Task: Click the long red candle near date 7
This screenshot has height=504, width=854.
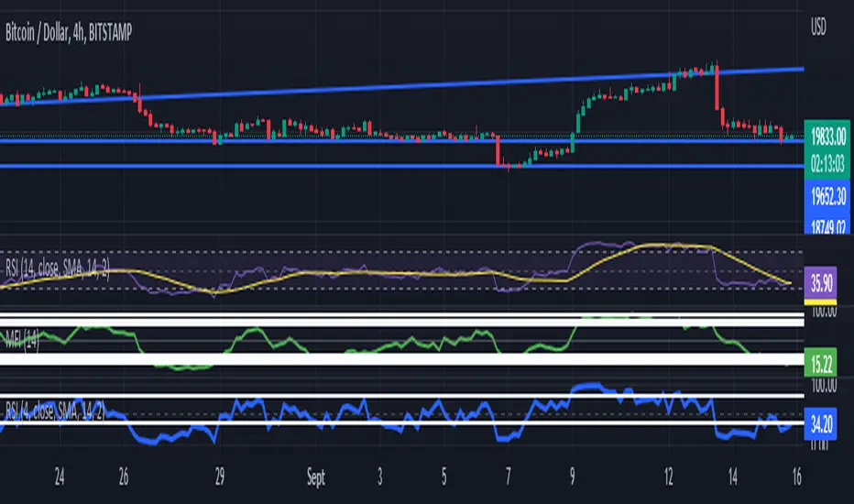Action: (x=498, y=150)
